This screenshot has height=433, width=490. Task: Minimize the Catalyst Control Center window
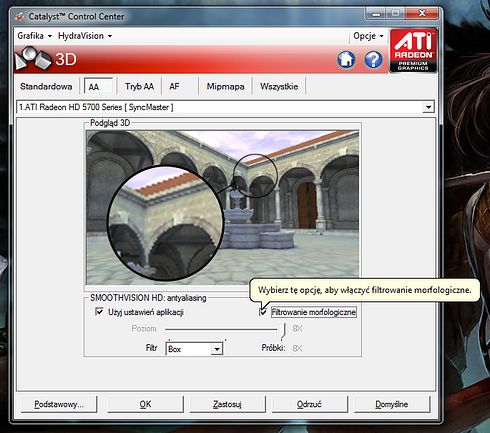[376, 14]
